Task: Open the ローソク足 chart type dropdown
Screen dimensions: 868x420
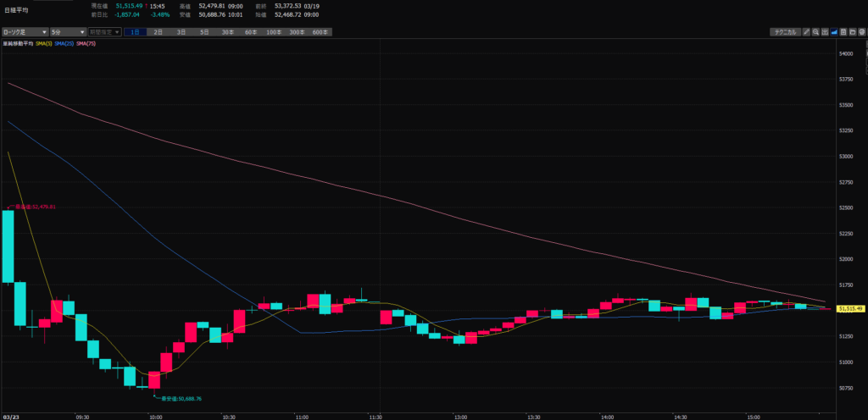Action: click(x=24, y=32)
